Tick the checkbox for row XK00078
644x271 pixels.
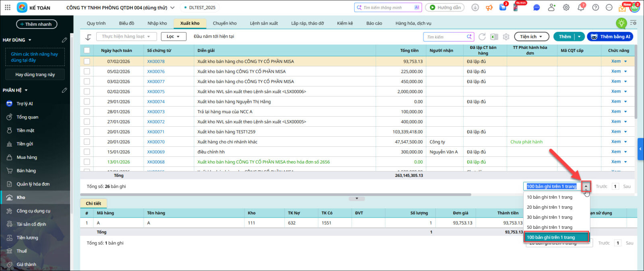pyautogui.click(x=87, y=62)
